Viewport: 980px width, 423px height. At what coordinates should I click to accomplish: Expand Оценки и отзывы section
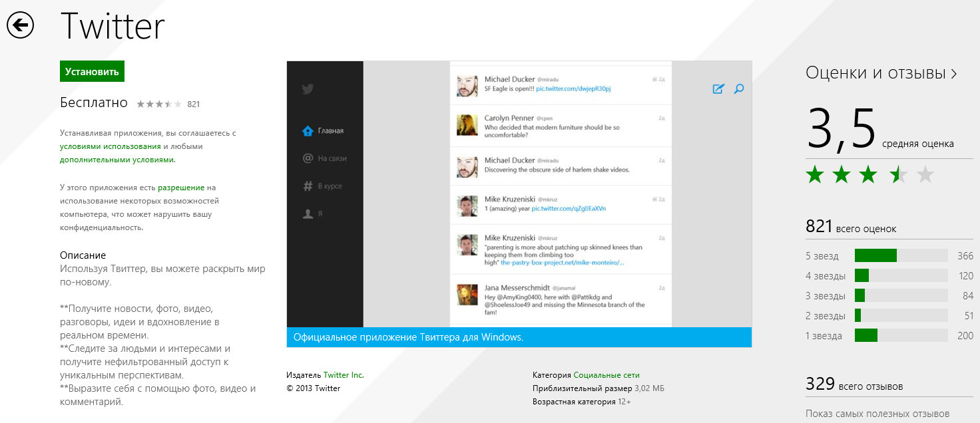click(881, 73)
